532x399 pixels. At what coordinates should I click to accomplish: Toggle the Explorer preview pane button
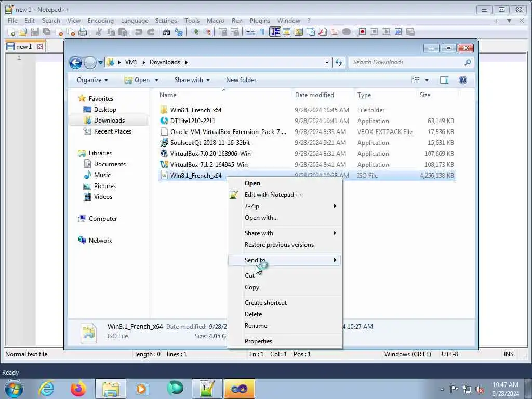(444, 80)
